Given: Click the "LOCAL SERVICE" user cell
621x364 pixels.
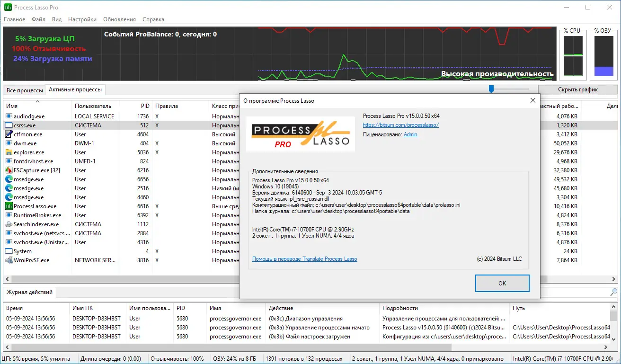Looking at the screenshot, I should [94, 116].
